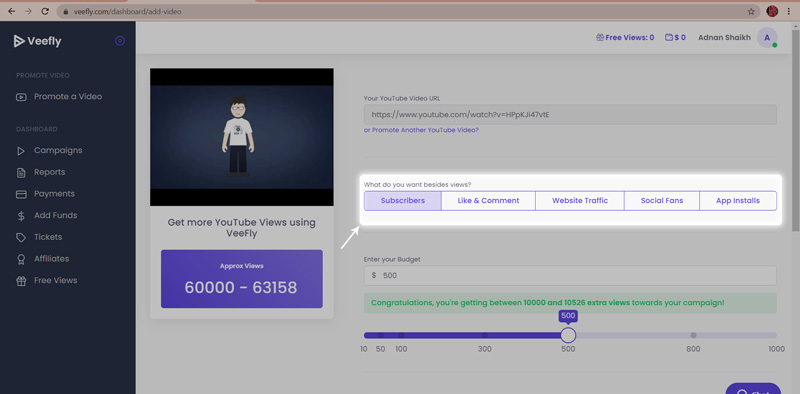The image size is (800, 394).
Task: Select the Social Fans option
Action: coord(662,201)
